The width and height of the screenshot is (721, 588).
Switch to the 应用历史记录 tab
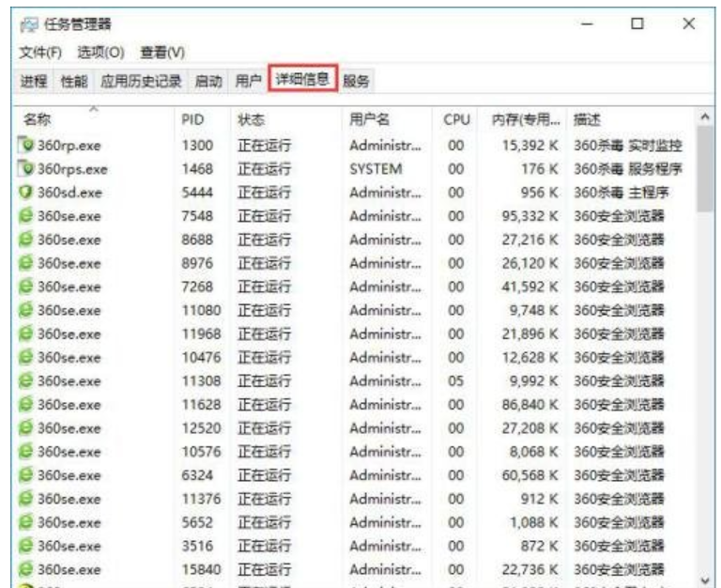click(141, 82)
